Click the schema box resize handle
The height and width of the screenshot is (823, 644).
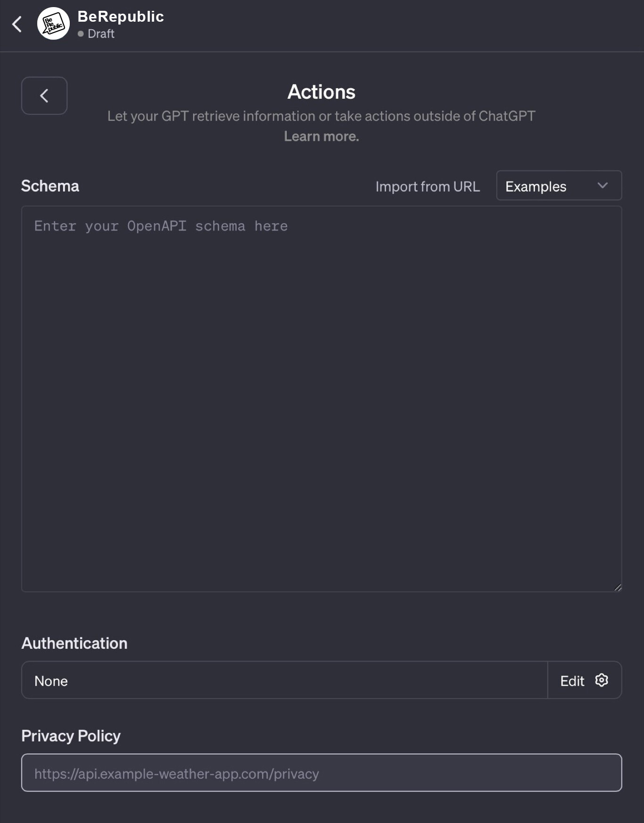click(618, 587)
